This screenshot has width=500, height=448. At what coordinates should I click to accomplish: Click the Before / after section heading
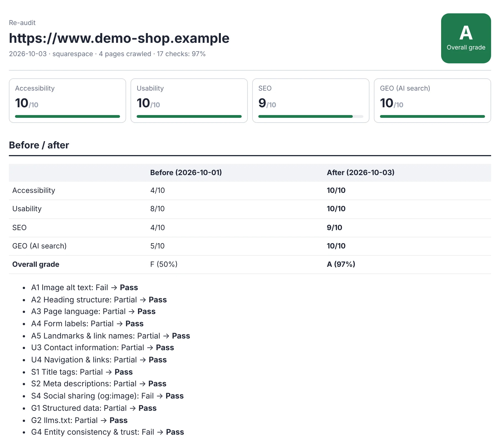point(39,145)
